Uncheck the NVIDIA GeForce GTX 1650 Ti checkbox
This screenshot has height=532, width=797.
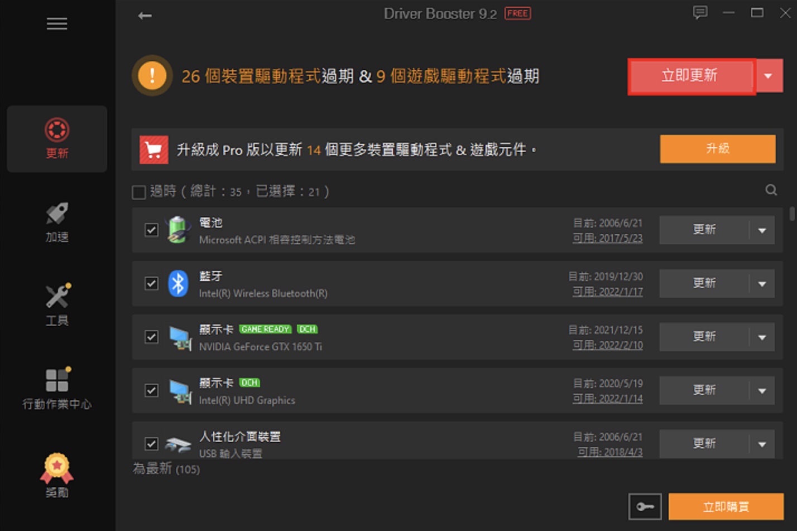[151, 337]
